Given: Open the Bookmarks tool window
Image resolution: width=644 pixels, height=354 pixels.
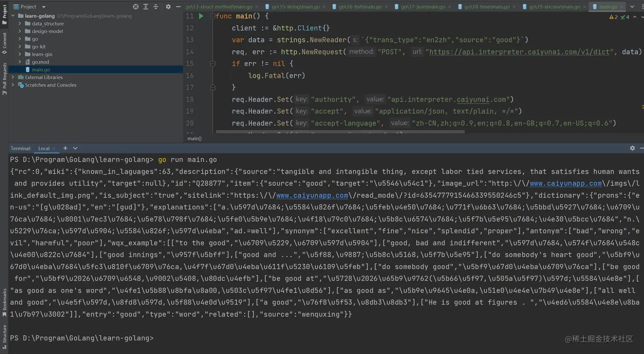Looking at the screenshot, I should point(4,303).
